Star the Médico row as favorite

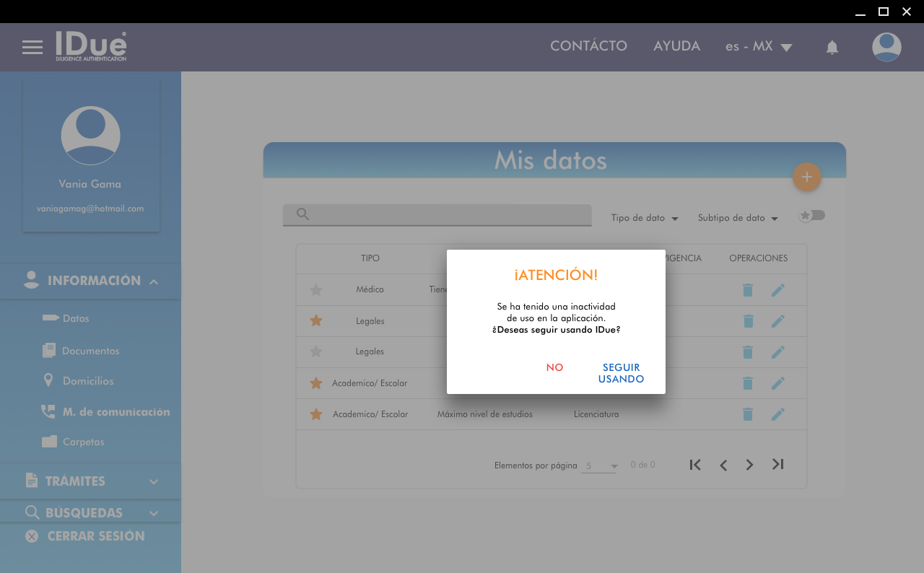(x=316, y=290)
